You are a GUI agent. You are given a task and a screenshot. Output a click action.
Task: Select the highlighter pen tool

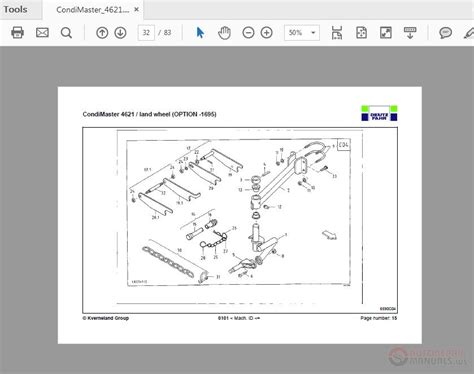469,33
